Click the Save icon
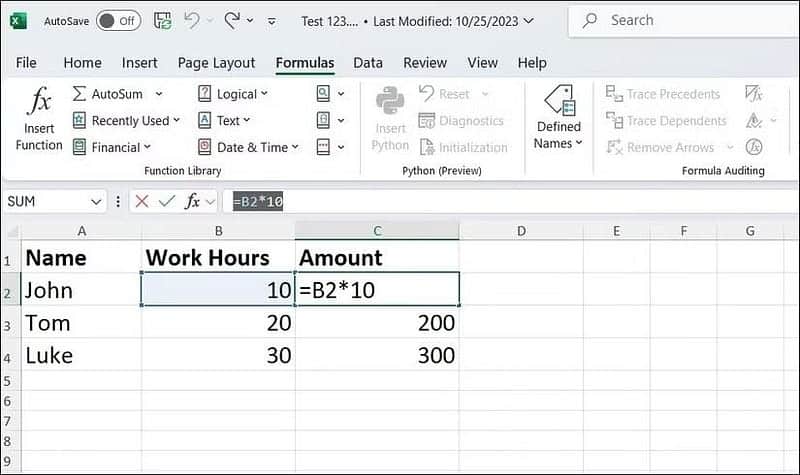 [x=163, y=21]
